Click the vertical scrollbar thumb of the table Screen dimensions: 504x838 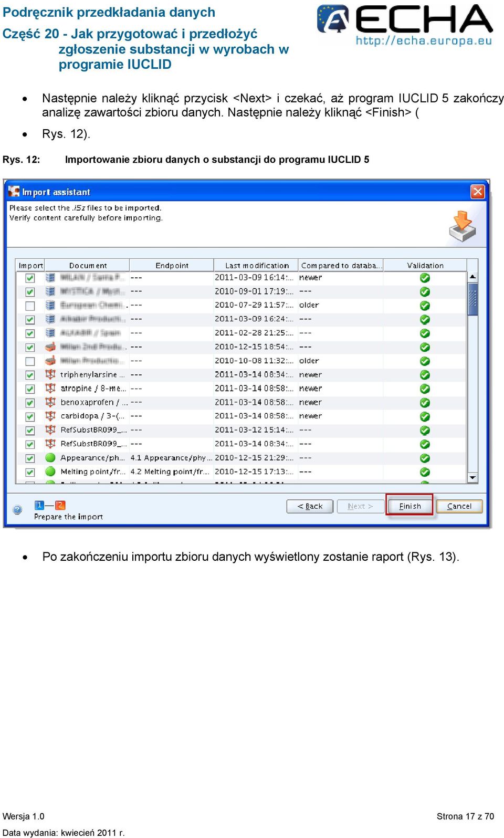pyautogui.click(x=472, y=299)
